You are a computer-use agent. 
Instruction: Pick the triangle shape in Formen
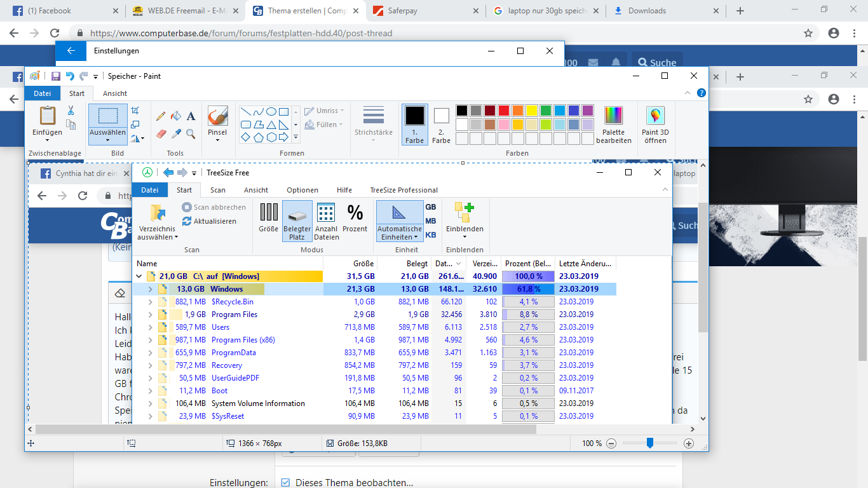(271, 125)
